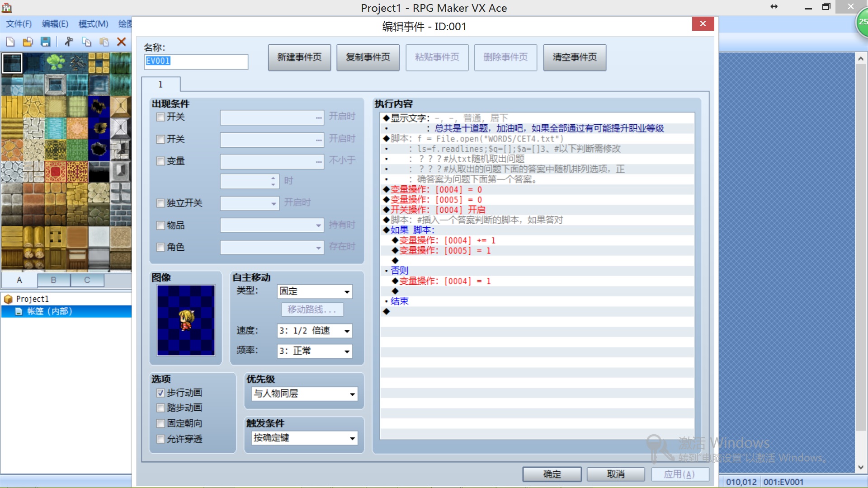Image resolution: width=868 pixels, height=488 pixels.
Task: Click the red X Delete toolbar icon
Action: pyautogui.click(x=121, y=42)
